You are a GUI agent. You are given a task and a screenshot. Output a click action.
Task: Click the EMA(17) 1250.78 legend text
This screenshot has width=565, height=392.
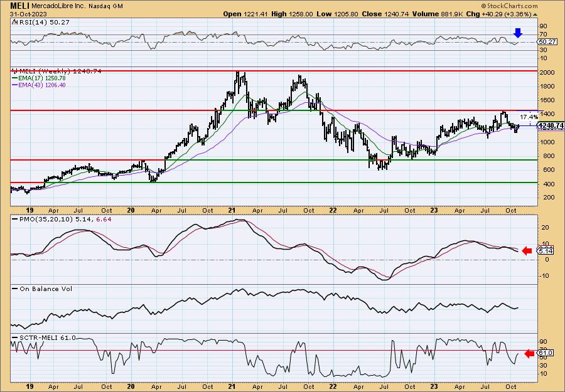click(42, 78)
